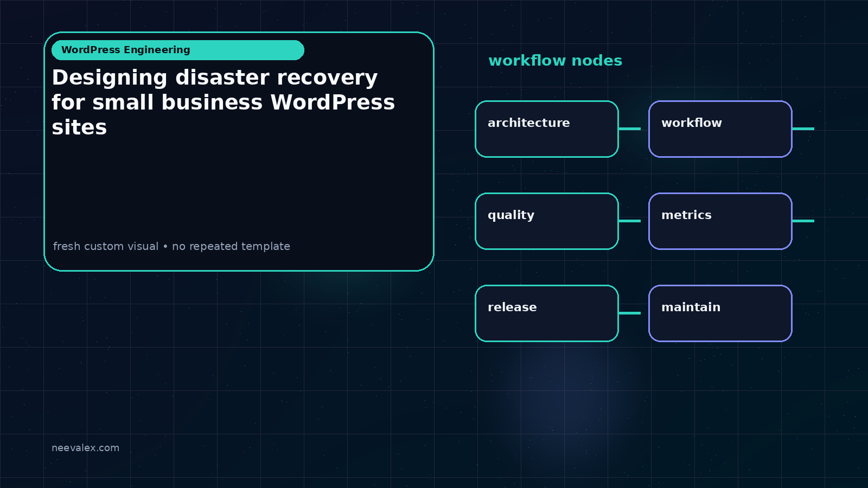Viewport: 868px width, 488px height.
Task: Click the 'Designing disaster recovery' headline
Action: point(223,102)
